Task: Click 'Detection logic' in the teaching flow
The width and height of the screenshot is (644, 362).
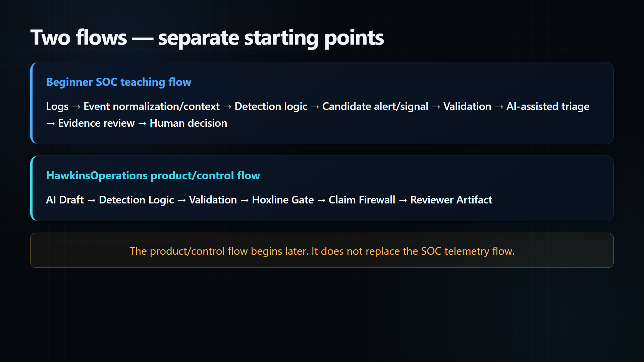Action: point(271,107)
